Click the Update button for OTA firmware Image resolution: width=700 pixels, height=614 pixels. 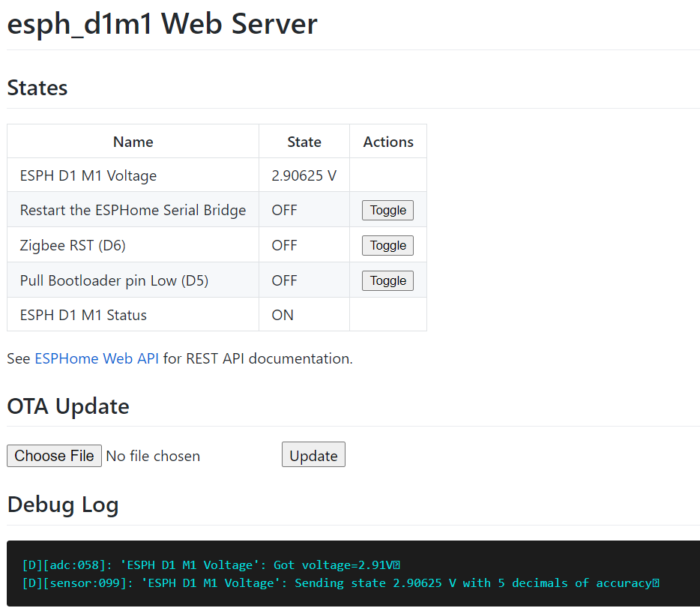[313, 454]
